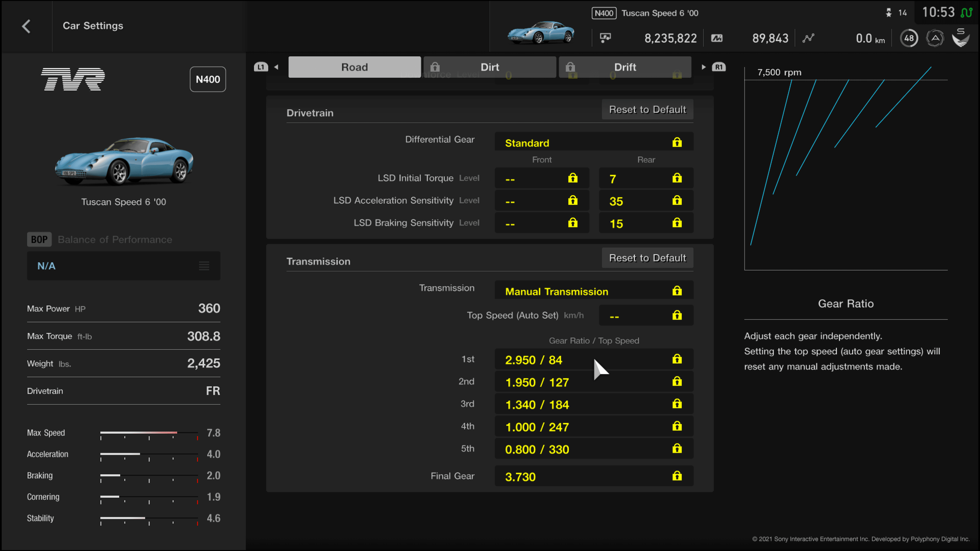Adjust rear LSD Braking Sensitivity value 15
The height and width of the screenshot is (551, 980).
[x=646, y=223]
